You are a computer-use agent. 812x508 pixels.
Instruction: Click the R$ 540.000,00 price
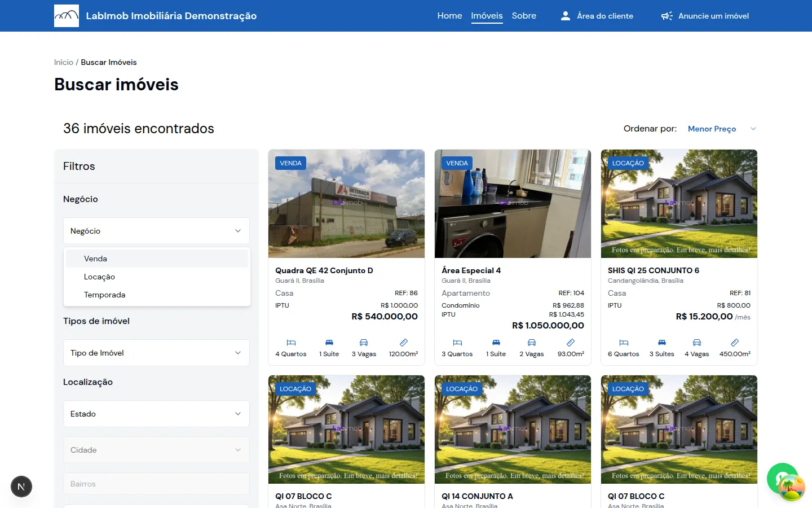(x=385, y=317)
